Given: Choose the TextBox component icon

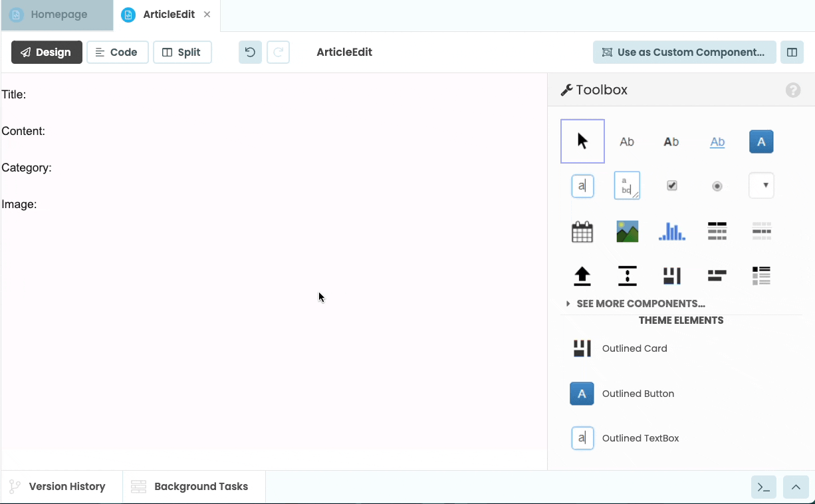Looking at the screenshot, I should tap(582, 186).
